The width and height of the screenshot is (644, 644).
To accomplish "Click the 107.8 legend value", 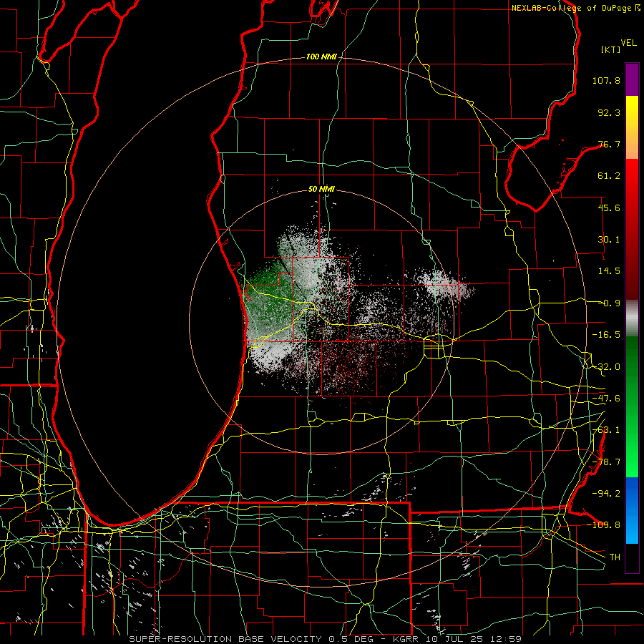I will point(606,80).
